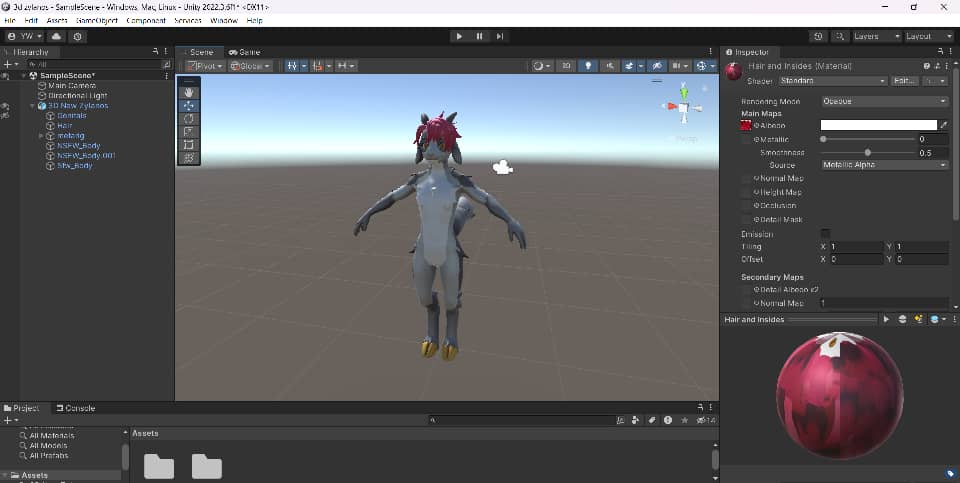Toggle Gizmos display in Scene view
The width and height of the screenshot is (960, 483).
pyautogui.click(x=702, y=66)
